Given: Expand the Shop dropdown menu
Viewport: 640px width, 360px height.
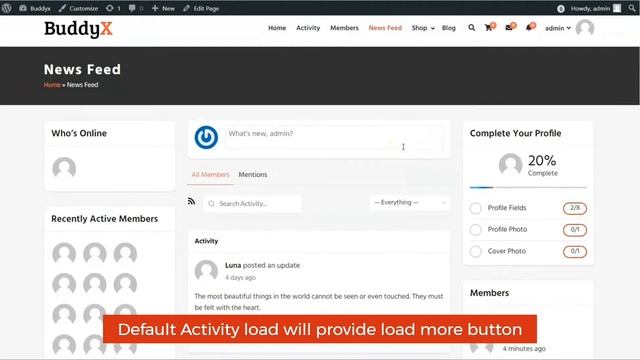Looking at the screenshot, I should click(x=423, y=28).
